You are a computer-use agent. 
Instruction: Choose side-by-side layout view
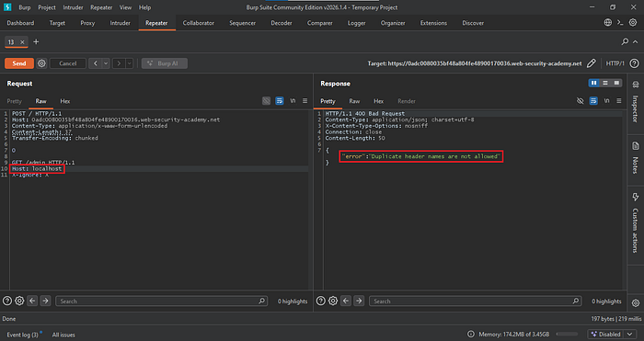594,83
